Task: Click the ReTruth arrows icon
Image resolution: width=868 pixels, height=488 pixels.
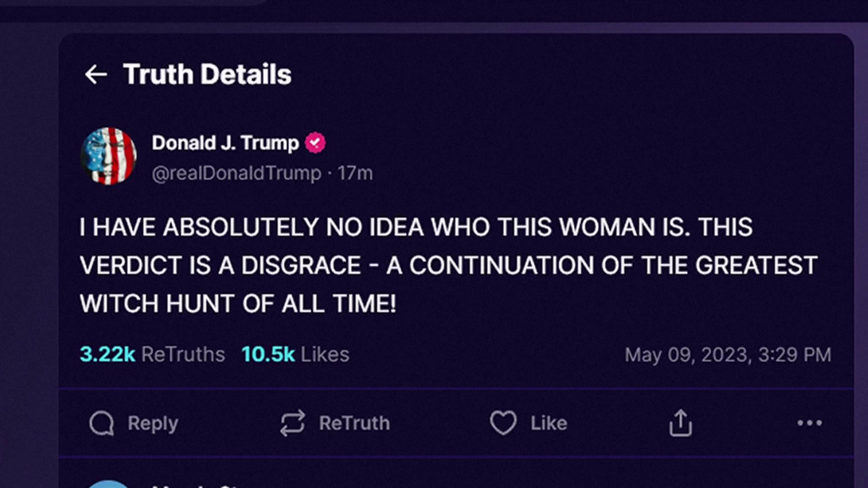Action: tap(292, 423)
